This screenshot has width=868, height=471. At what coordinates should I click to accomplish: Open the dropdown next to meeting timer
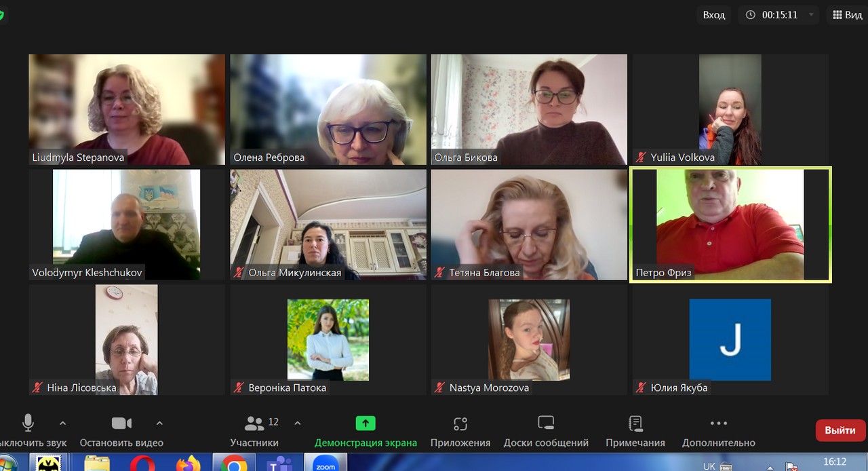tap(811, 15)
